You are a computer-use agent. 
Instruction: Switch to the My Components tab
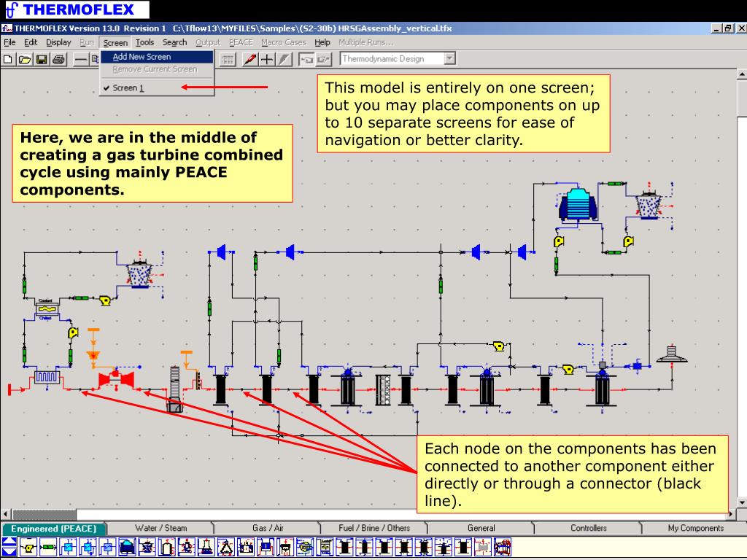(x=695, y=528)
